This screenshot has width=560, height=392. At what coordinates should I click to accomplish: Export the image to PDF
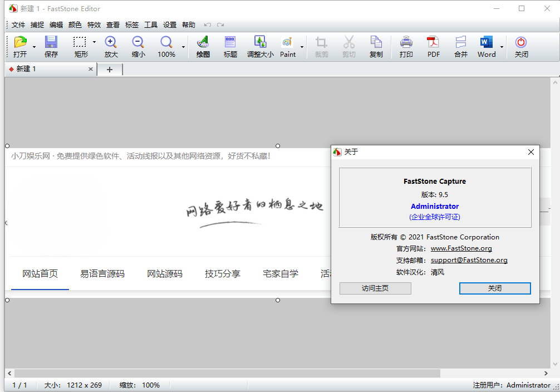pyautogui.click(x=434, y=46)
